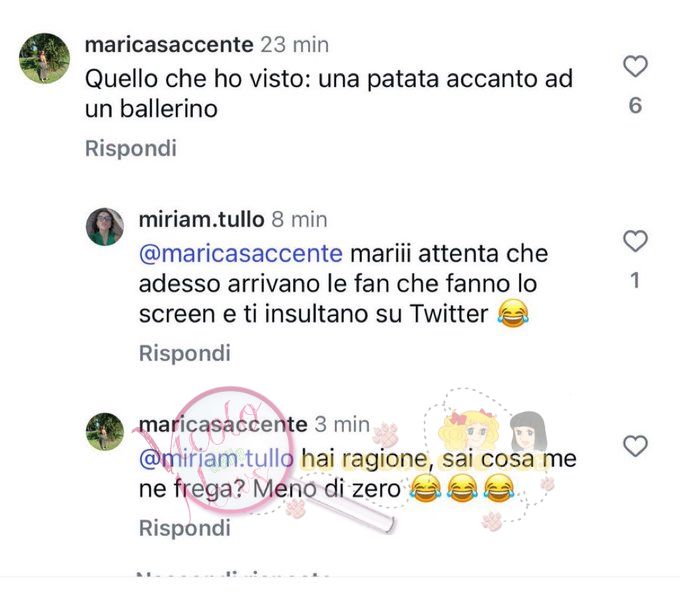Open maricasaccente's avatar on the 3 min reply
The image size is (680, 597).
(x=105, y=432)
